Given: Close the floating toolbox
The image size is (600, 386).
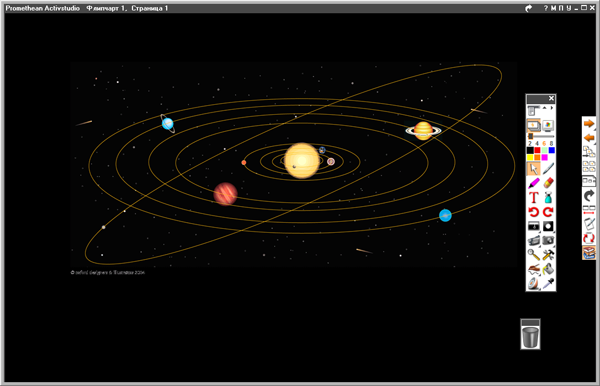Looking at the screenshot, I should coord(551,98).
